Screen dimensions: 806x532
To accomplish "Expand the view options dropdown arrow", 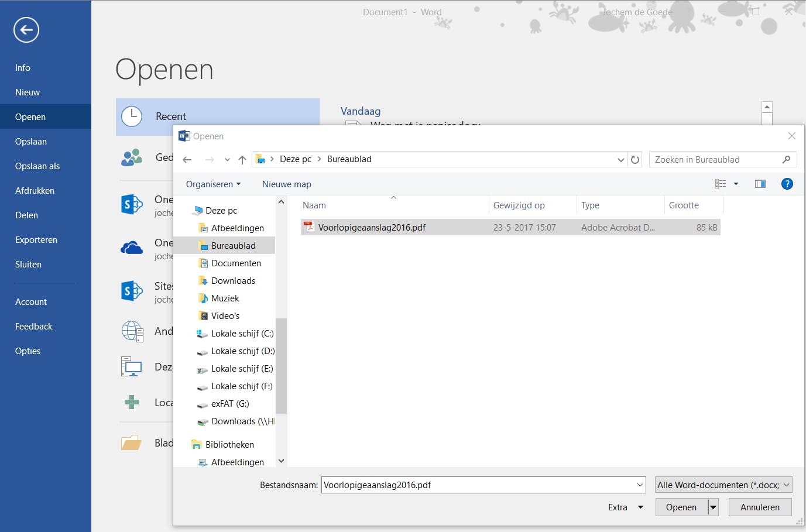I will 736,184.
